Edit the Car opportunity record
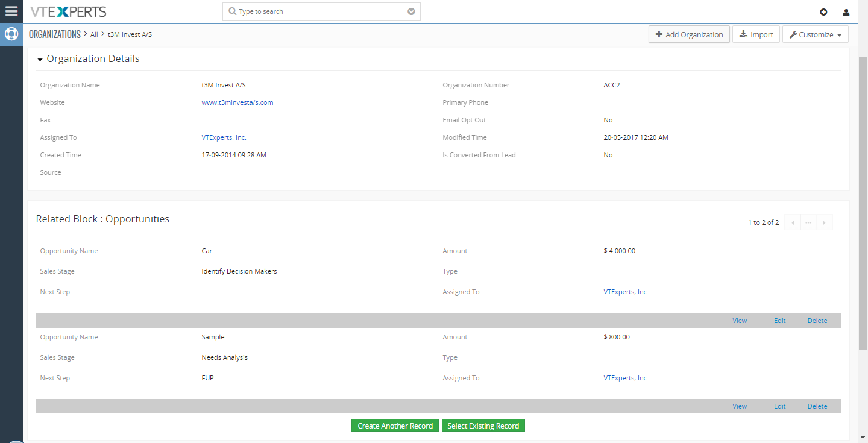The width and height of the screenshot is (868, 443). 780,321
